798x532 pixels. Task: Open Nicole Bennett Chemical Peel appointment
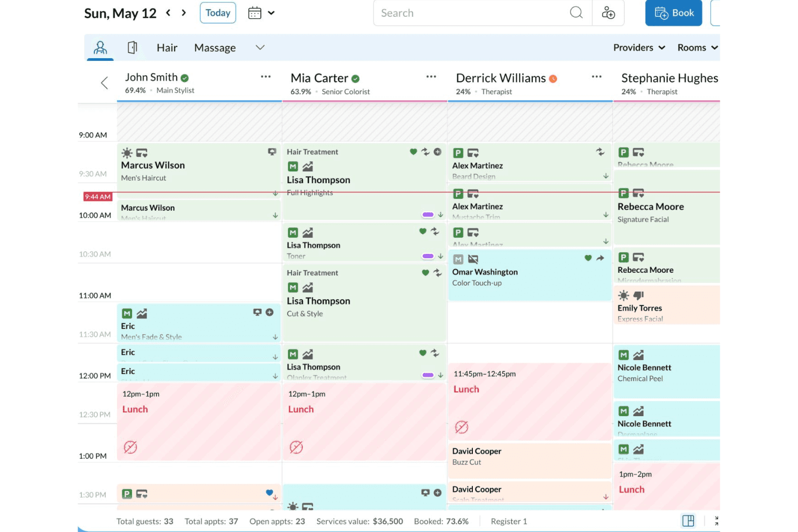(666, 371)
